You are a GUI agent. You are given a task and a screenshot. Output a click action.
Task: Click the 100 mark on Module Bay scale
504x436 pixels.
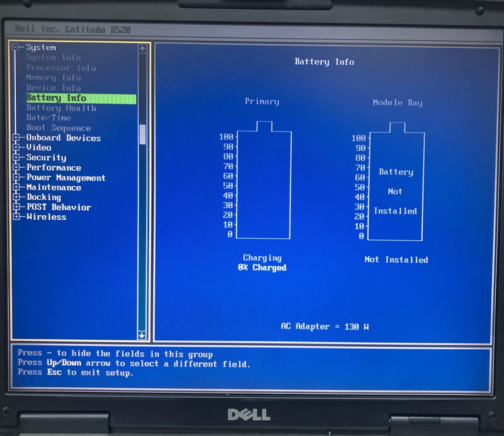coord(359,138)
